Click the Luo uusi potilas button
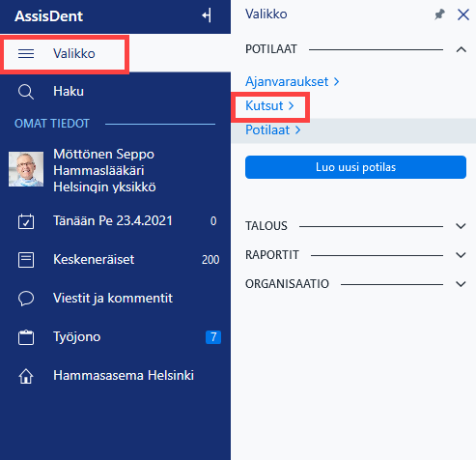 click(x=355, y=167)
